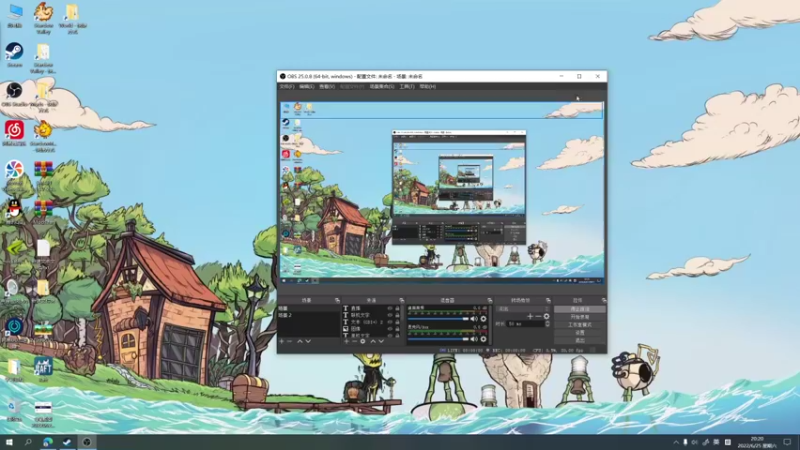The height and width of the screenshot is (450, 800).
Task: Lock the image source row
Action: pos(397,329)
